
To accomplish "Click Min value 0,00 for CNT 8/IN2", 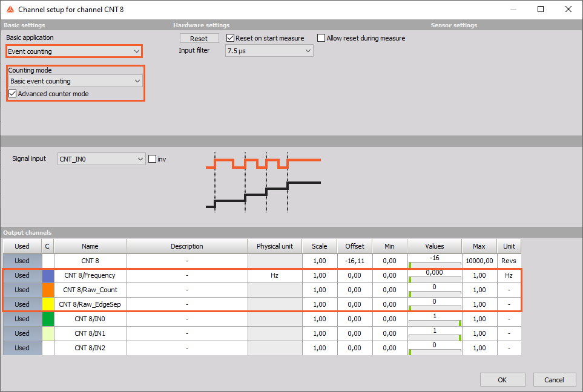I will pyautogui.click(x=389, y=348).
